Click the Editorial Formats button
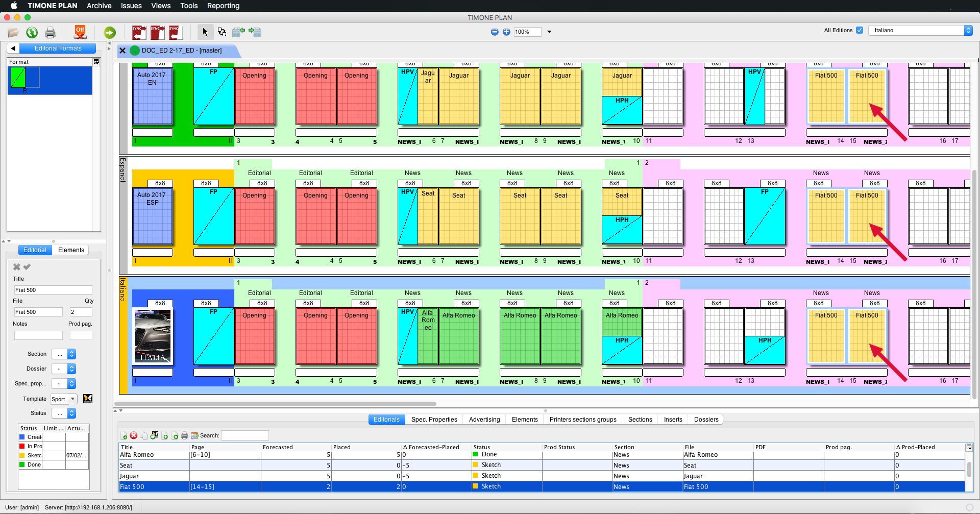 pos(58,48)
